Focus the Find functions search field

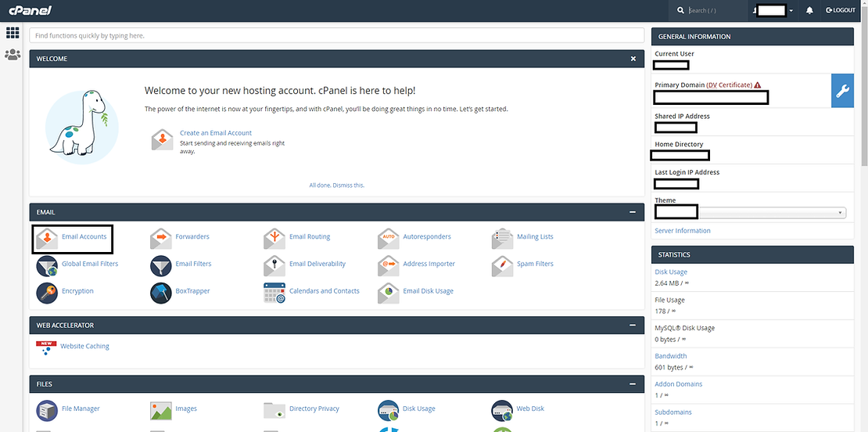coord(336,36)
